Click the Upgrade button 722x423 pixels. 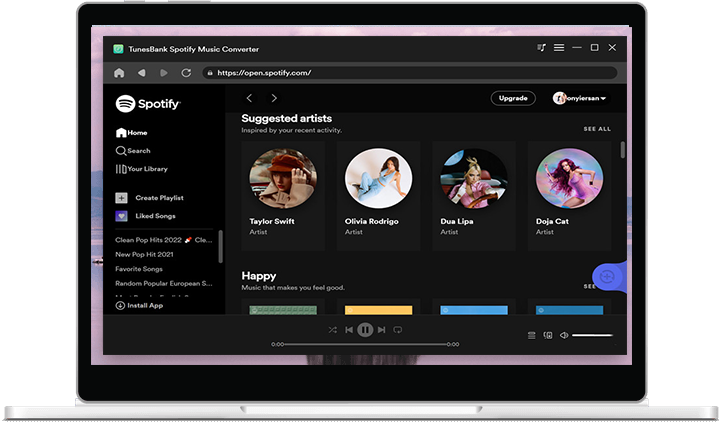click(513, 98)
